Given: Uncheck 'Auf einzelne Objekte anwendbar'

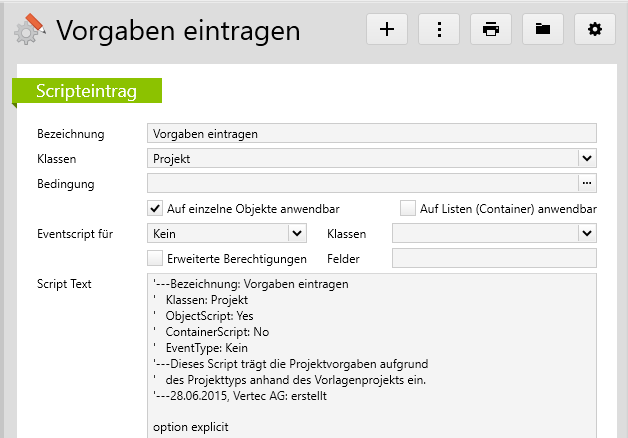Looking at the screenshot, I should (x=155, y=209).
